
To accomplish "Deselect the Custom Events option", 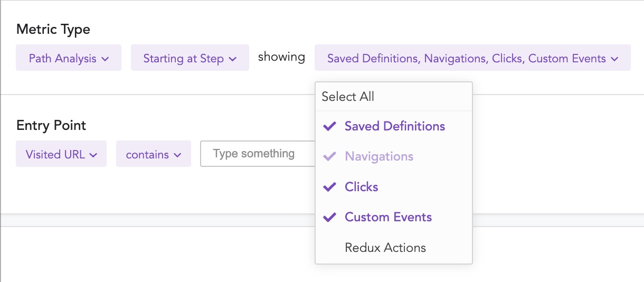I will point(388,217).
